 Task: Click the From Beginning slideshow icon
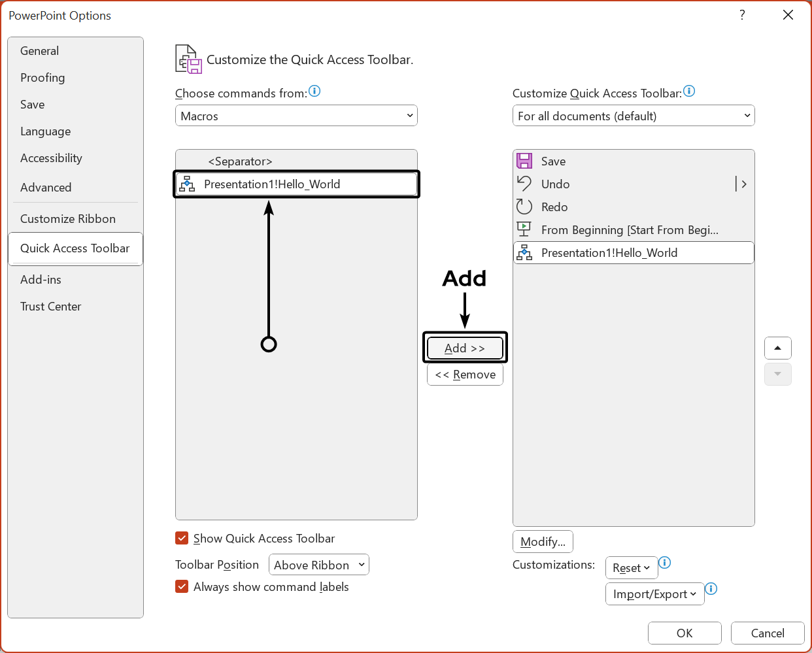tap(524, 229)
